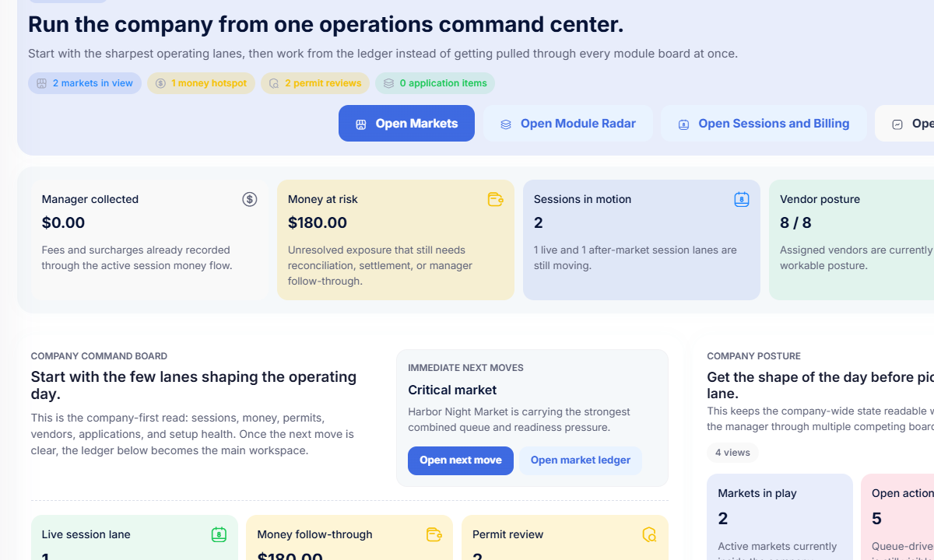The height and width of the screenshot is (560, 934).
Task: Click the icon in Open Sessions and Billing button
Action: [x=683, y=124]
